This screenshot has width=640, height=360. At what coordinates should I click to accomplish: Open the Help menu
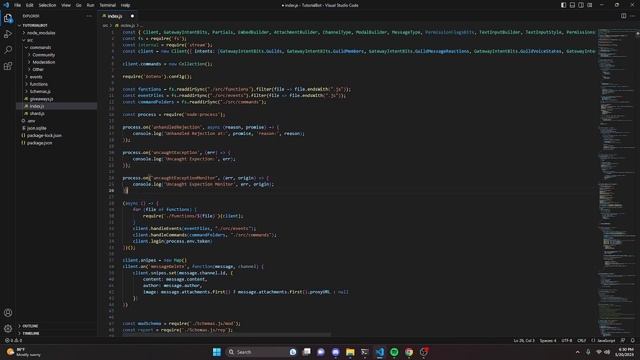click(125, 5)
